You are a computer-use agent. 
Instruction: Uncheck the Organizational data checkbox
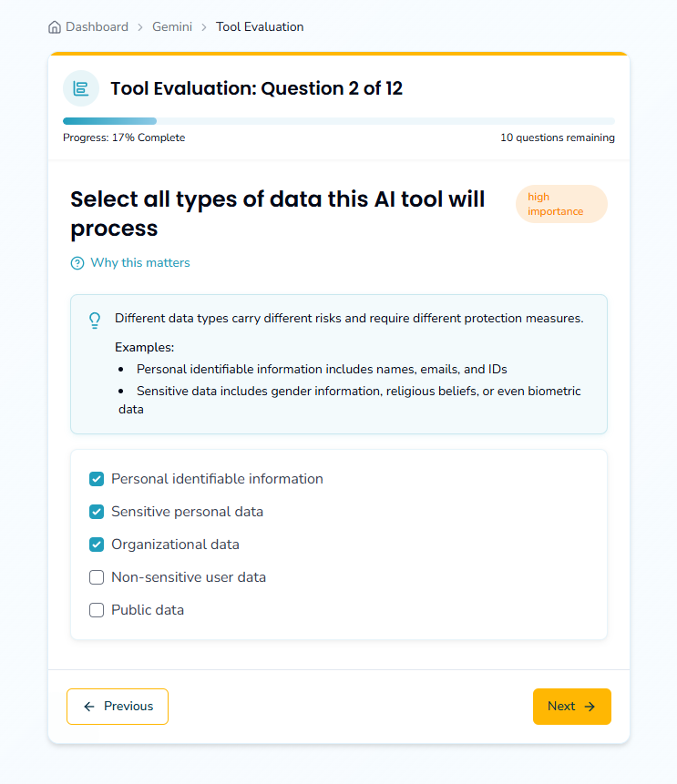tap(97, 545)
